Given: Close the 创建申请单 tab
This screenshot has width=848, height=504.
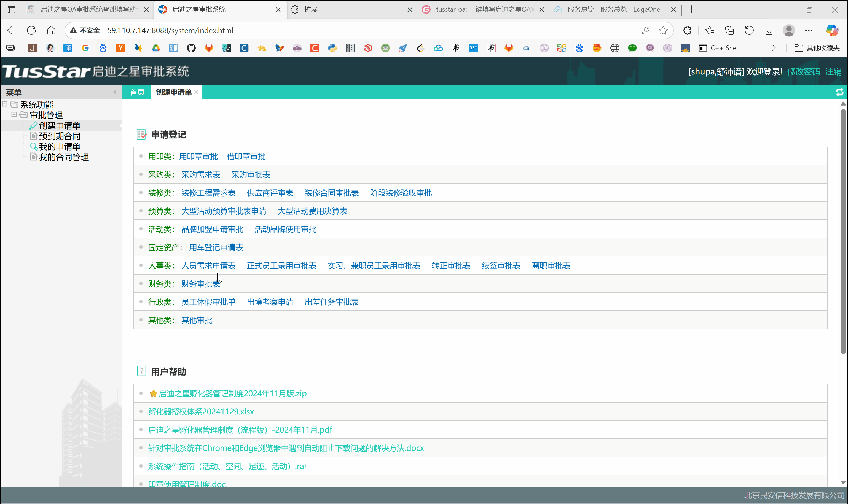Looking at the screenshot, I should point(196,92).
